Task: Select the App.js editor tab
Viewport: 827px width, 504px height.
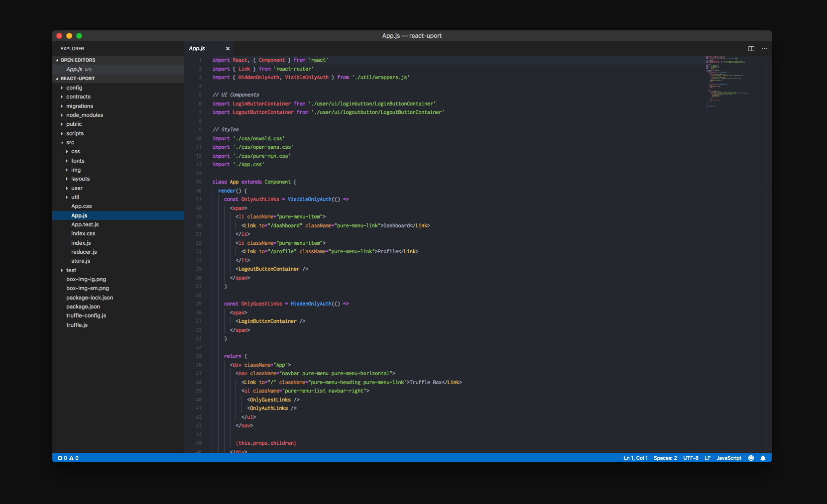Action: pyautogui.click(x=197, y=49)
